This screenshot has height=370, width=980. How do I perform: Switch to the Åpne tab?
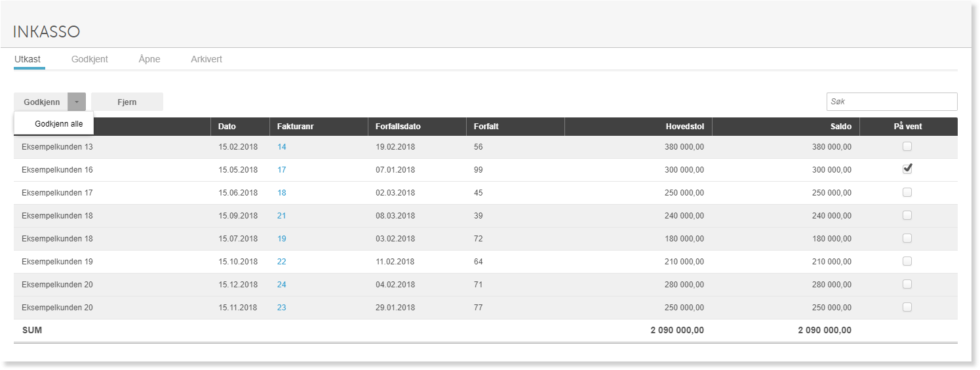coord(149,59)
